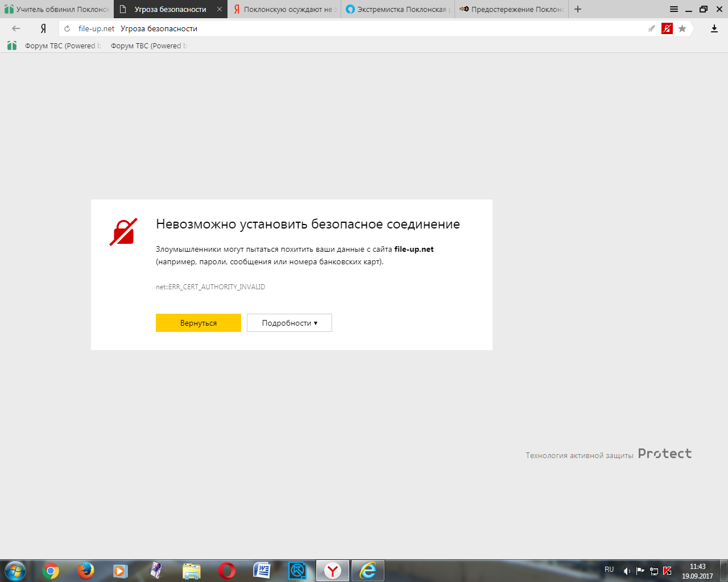This screenshot has height=582, width=728.
Task: Switch to "Учитель обвинил Поклонскую" tab
Action: pos(57,9)
